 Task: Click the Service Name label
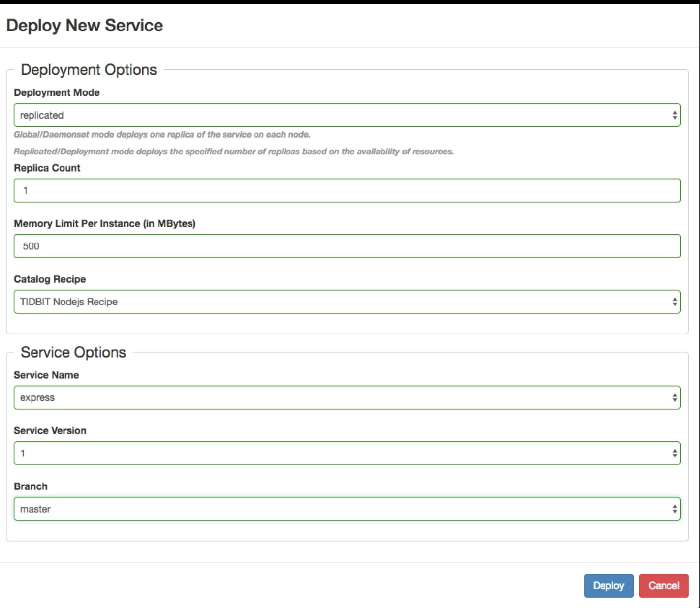46,375
